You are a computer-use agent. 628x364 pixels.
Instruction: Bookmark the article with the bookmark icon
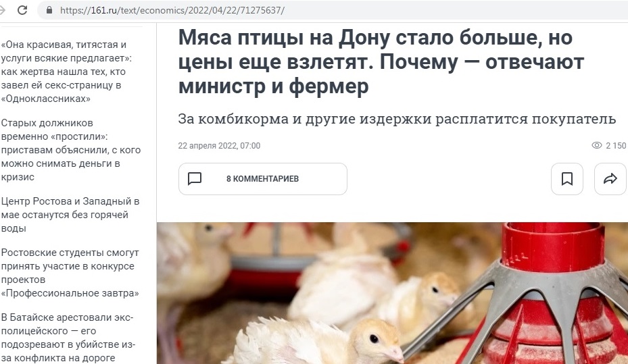(566, 179)
